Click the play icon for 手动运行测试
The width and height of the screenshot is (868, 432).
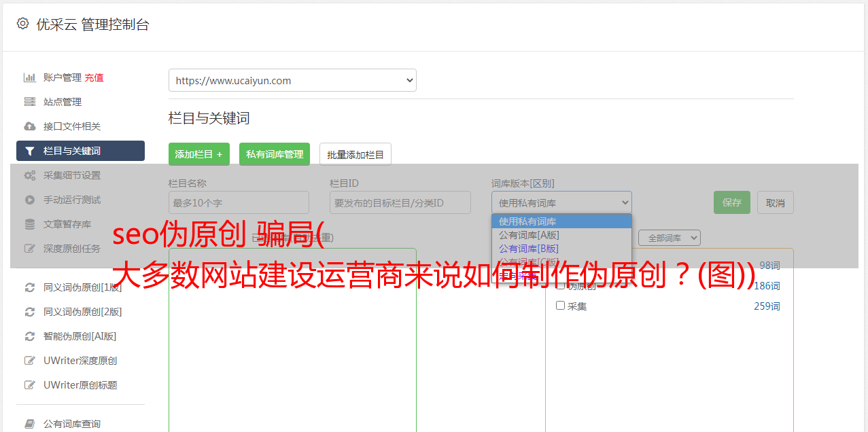pyautogui.click(x=29, y=200)
